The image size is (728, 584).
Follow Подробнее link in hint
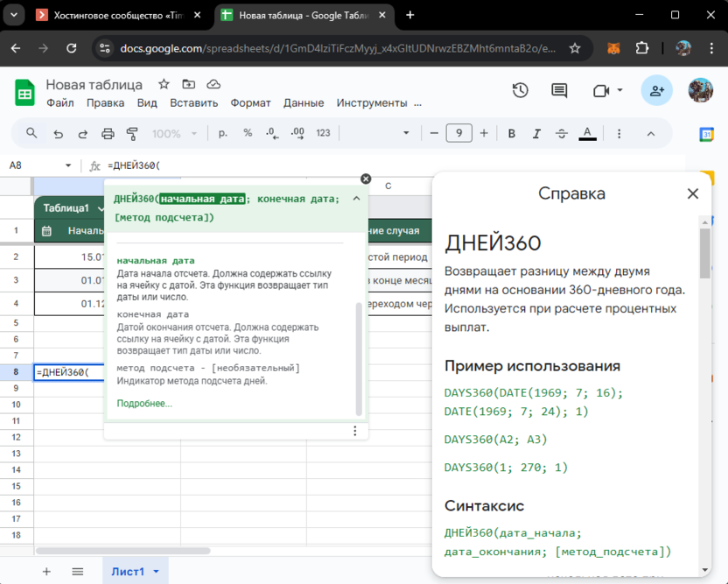tap(144, 404)
